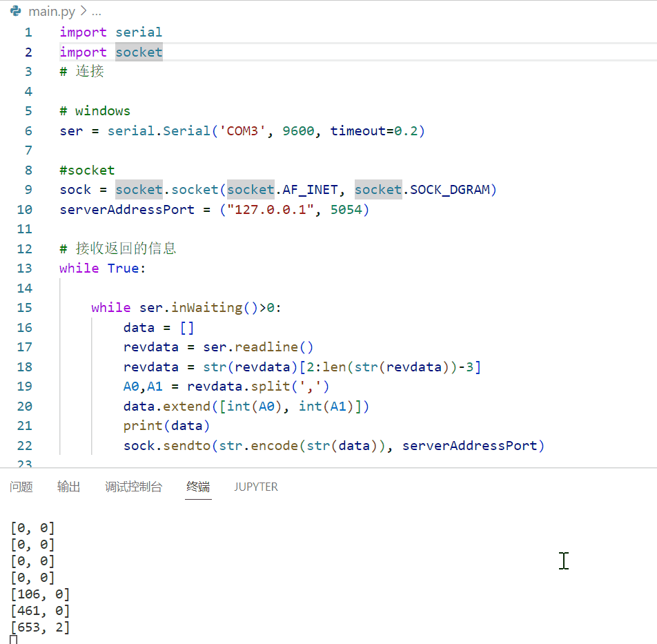657x644 pixels.
Task: Expand the breadcrumb ellipsis symbol list
Action: (96, 12)
